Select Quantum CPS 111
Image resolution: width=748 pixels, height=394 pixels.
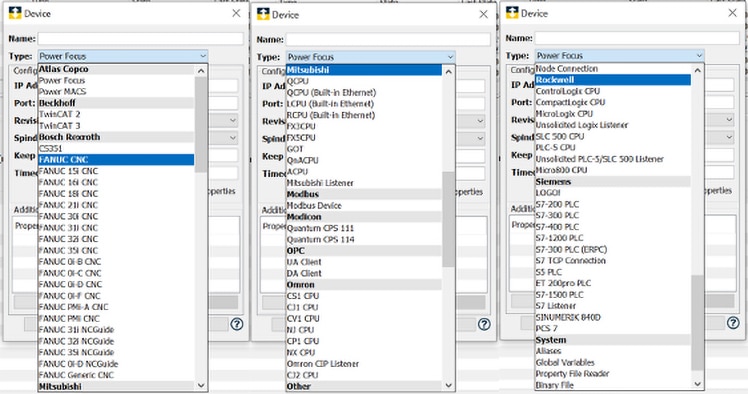(321, 228)
